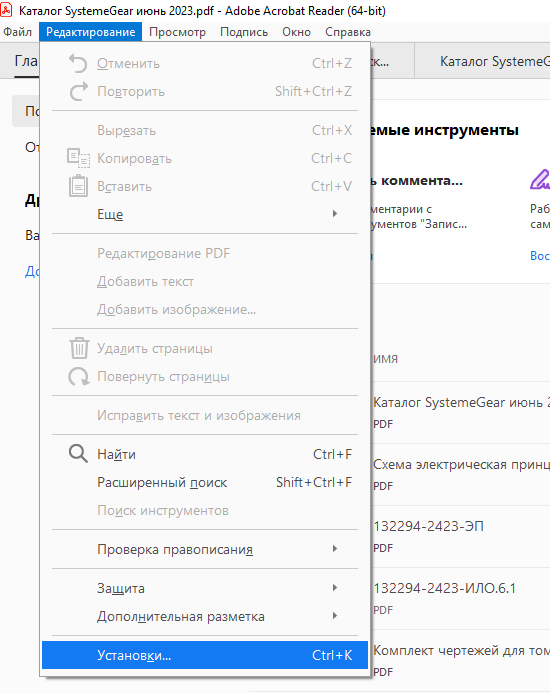Viewport: 550px width, 693px height.
Task: Open the Просмотр menu
Action: [x=177, y=32]
